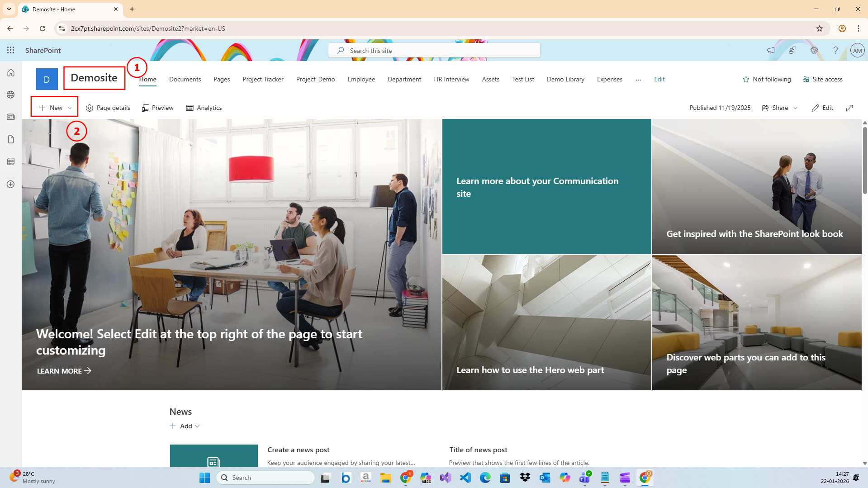Go back using the browser back arrow

[10, 28]
